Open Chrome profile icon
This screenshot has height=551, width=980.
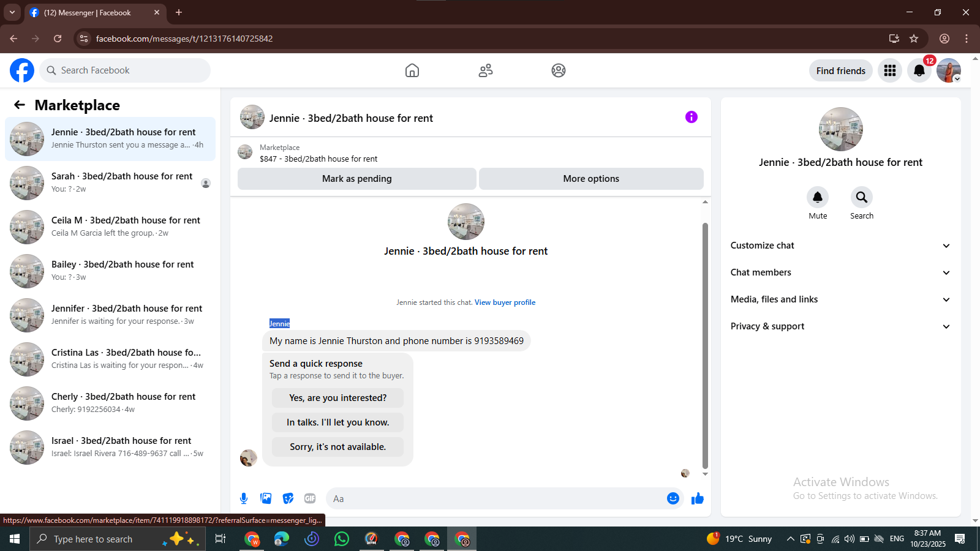tap(944, 39)
